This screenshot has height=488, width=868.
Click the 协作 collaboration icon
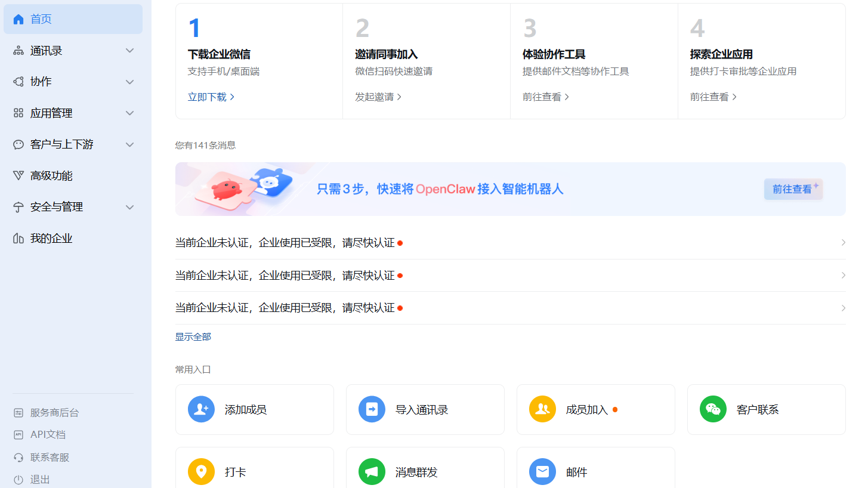[x=18, y=82]
